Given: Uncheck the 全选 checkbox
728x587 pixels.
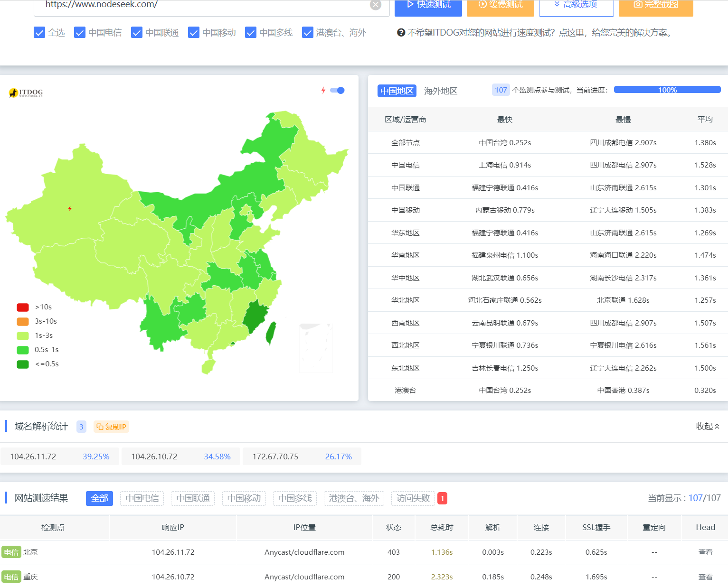Looking at the screenshot, I should pyautogui.click(x=39, y=33).
